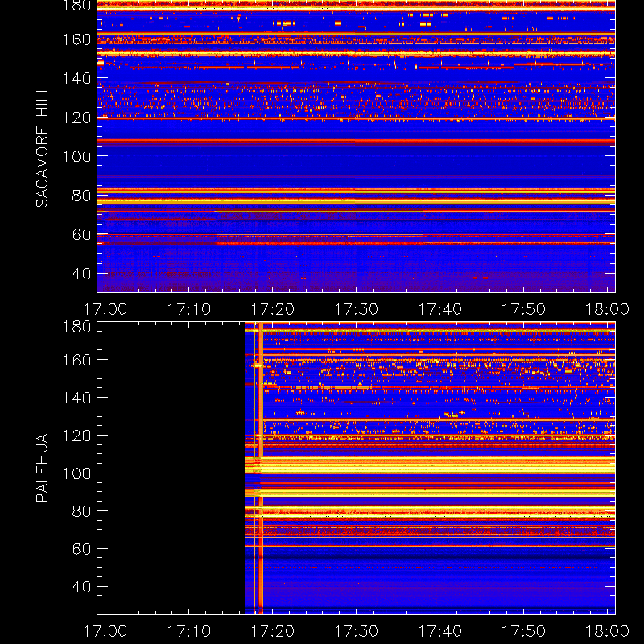Click 17:00 time label under Sagamore Hill plot
This screenshot has width=644, height=644.
[105, 309]
